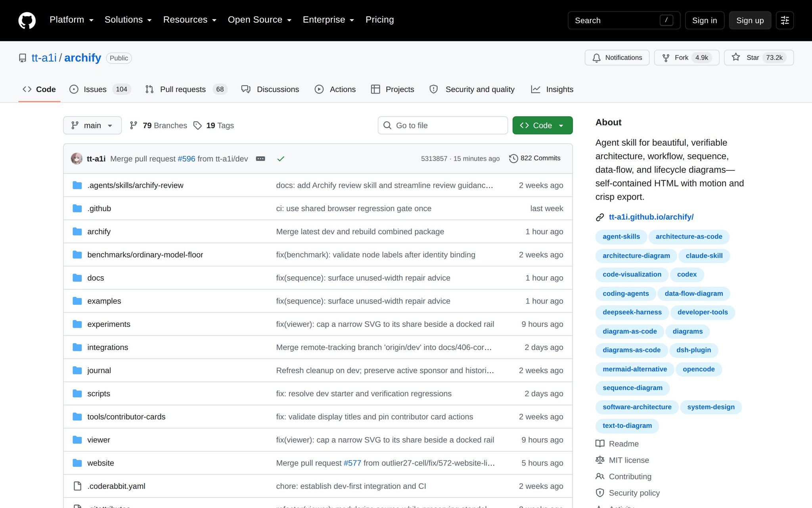This screenshot has height=508, width=812.
Task: Open Contributing people icon link
Action: (600, 476)
